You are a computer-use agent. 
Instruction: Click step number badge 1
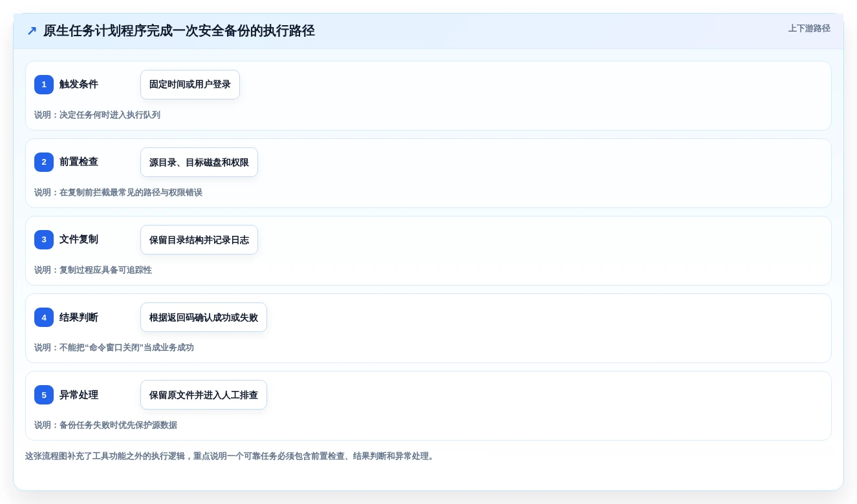44,85
